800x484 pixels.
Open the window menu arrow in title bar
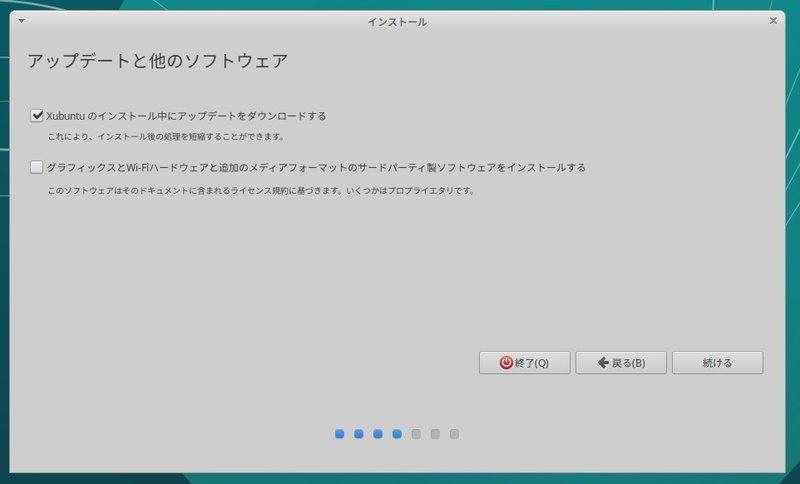pyautogui.click(x=21, y=21)
